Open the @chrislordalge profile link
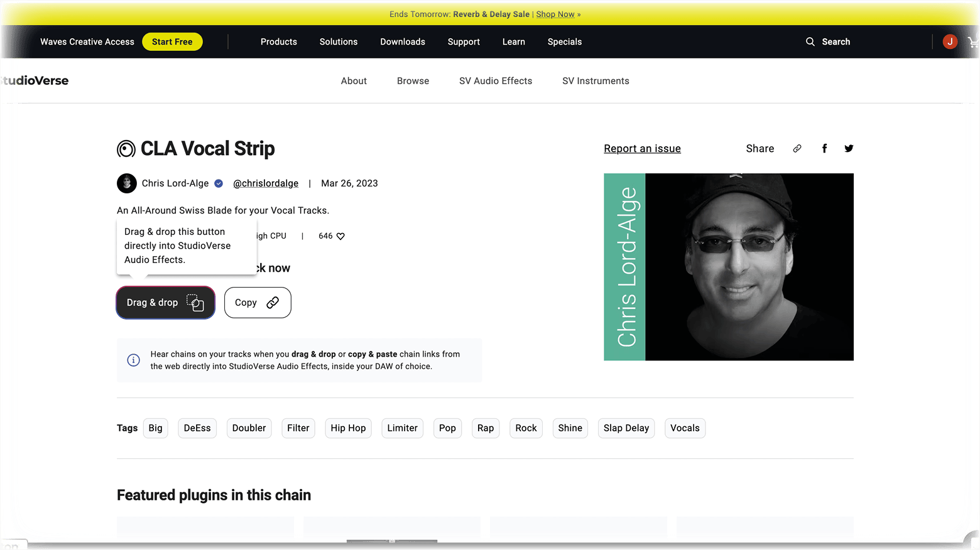This screenshot has width=980, height=550. click(x=266, y=183)
